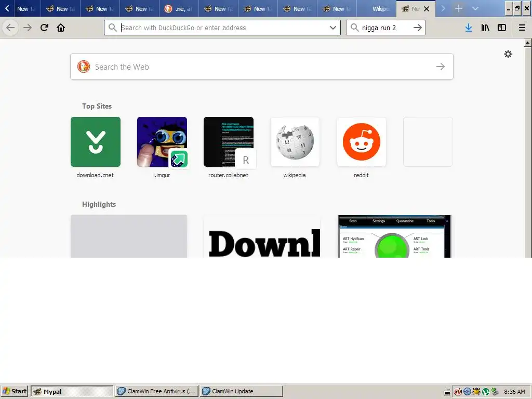Screen dimensions: 532x399
Task: Submit Search the Web with the arrow
Action: [x=441, y=66]
